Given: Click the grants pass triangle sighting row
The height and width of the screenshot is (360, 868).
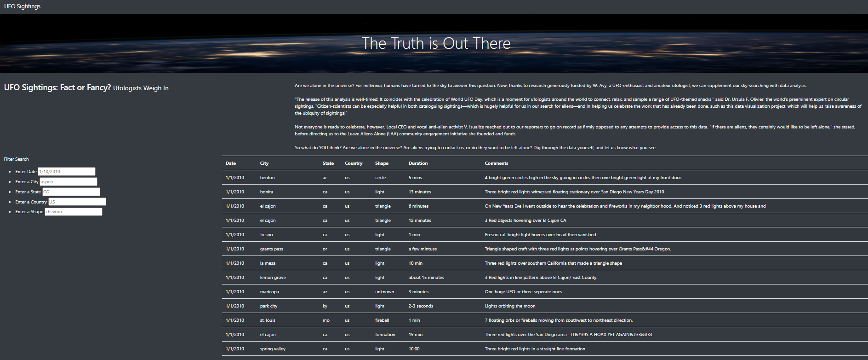Looking at the screenshot, I should click(x=414, y=249).
